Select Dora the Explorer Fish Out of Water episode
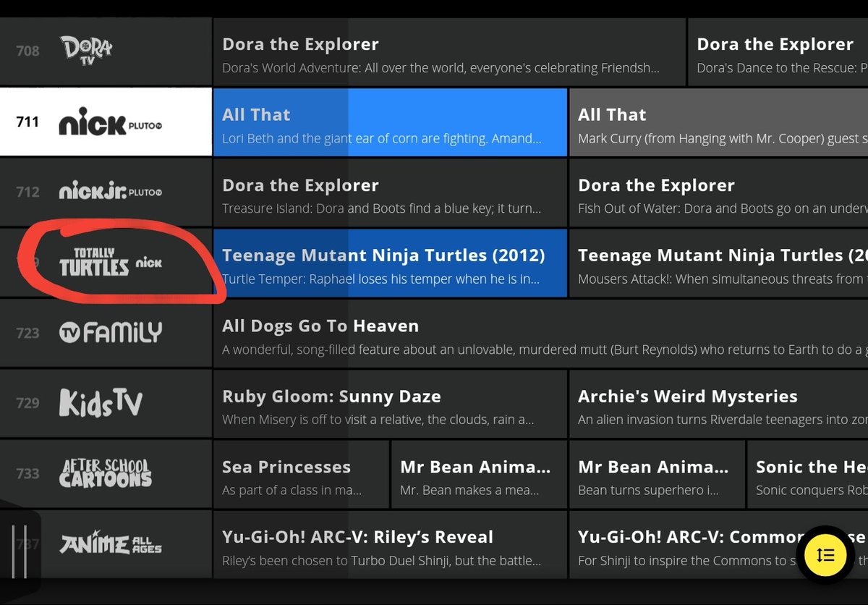868x605 pixels. [719, 192]
